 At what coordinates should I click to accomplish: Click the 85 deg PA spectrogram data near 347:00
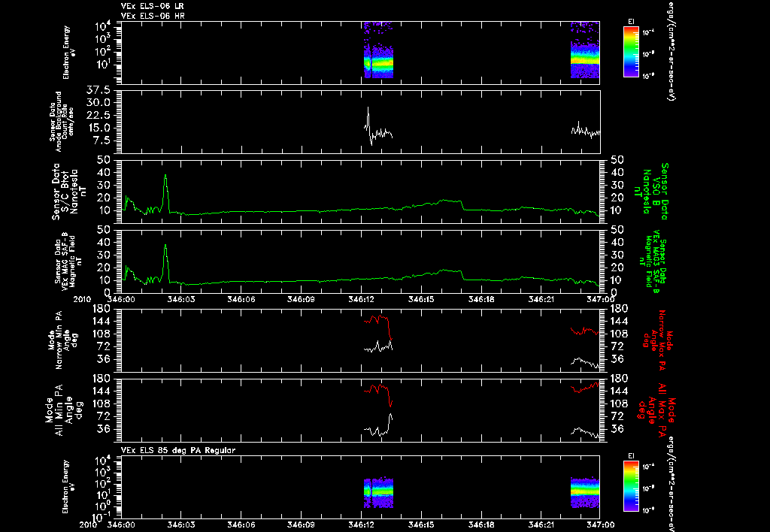point(585,491)
